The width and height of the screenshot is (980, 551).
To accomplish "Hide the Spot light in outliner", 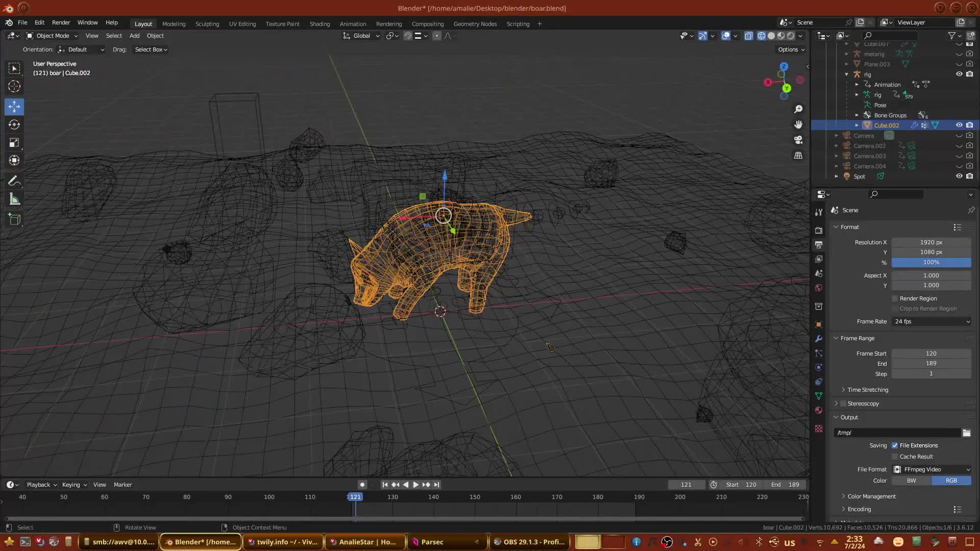I will [x=959, y=177].
